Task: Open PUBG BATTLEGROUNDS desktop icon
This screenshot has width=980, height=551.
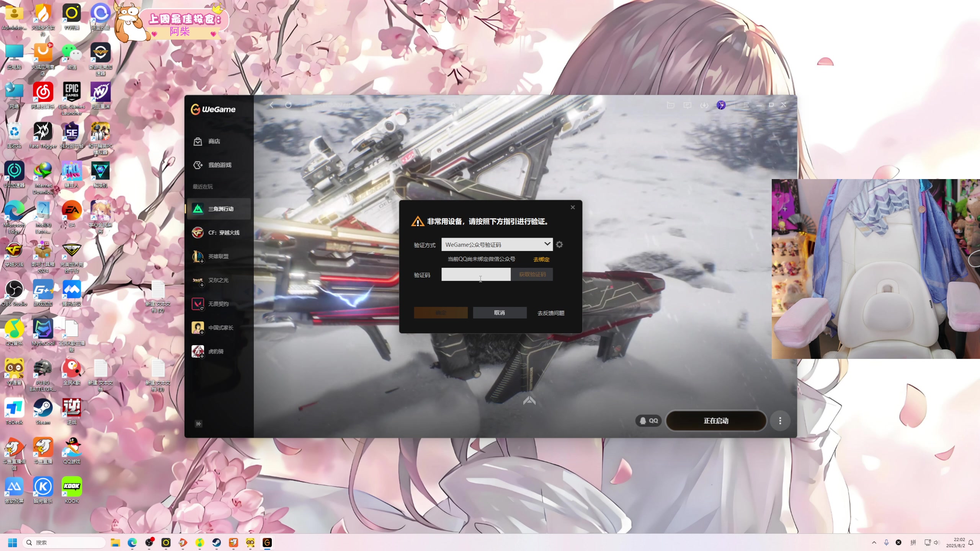Action: point(43,375)
